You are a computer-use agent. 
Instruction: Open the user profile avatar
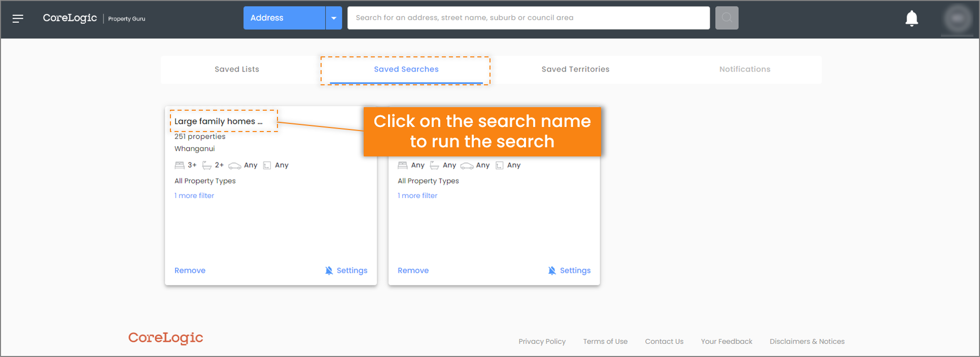point(957,18)
